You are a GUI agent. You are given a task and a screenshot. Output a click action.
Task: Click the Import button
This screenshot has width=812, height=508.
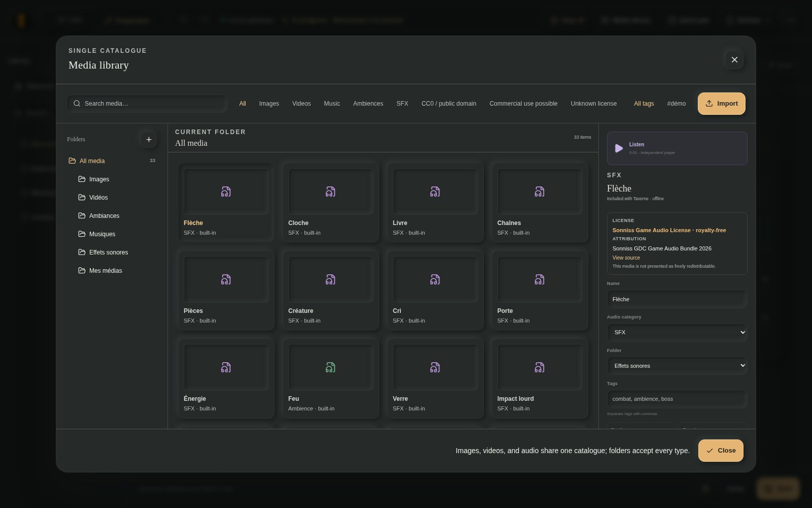[x=722, y=104]
